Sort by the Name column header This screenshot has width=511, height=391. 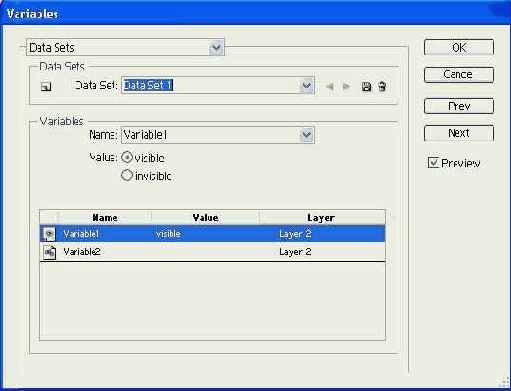(105, 217)
